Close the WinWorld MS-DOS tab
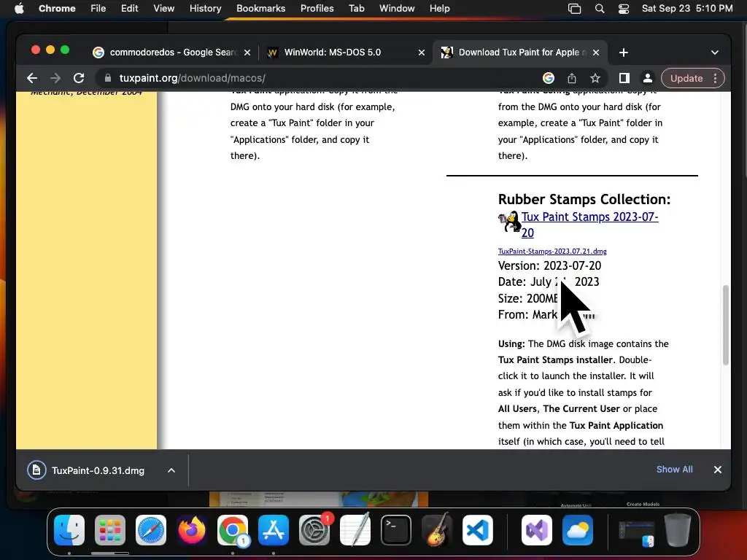747x560 pixels. [x=422, y=52]
